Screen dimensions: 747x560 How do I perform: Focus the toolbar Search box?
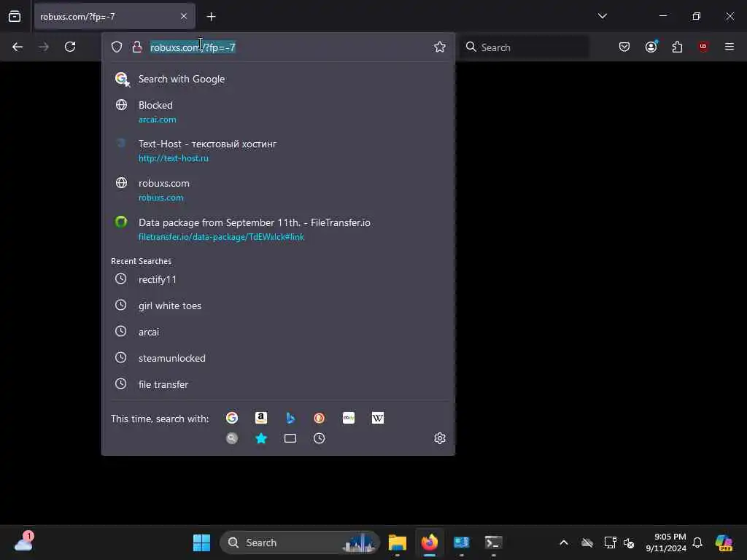[x=524, y=47]
